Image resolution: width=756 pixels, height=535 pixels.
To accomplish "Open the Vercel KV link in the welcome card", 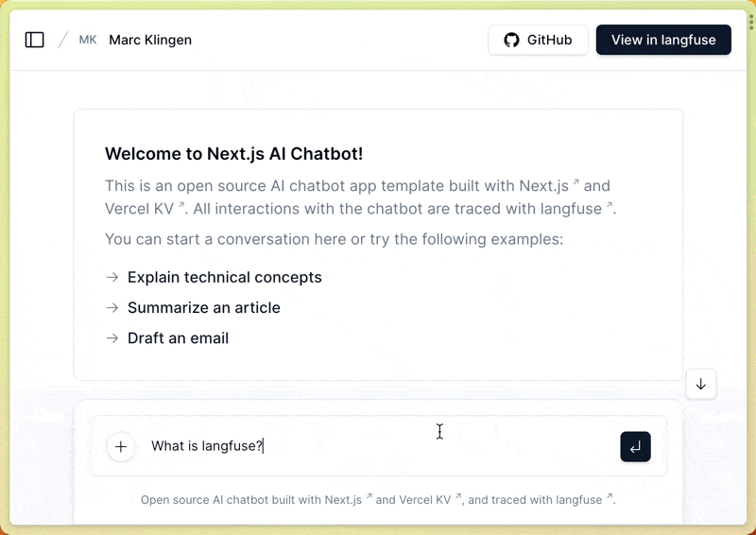I will tap(144, 209).
